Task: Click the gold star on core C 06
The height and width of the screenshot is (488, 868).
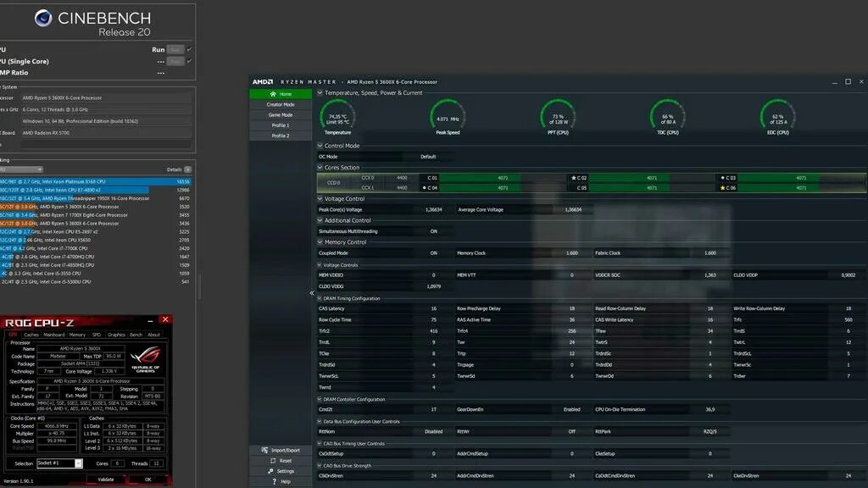Action: [722, 188]
